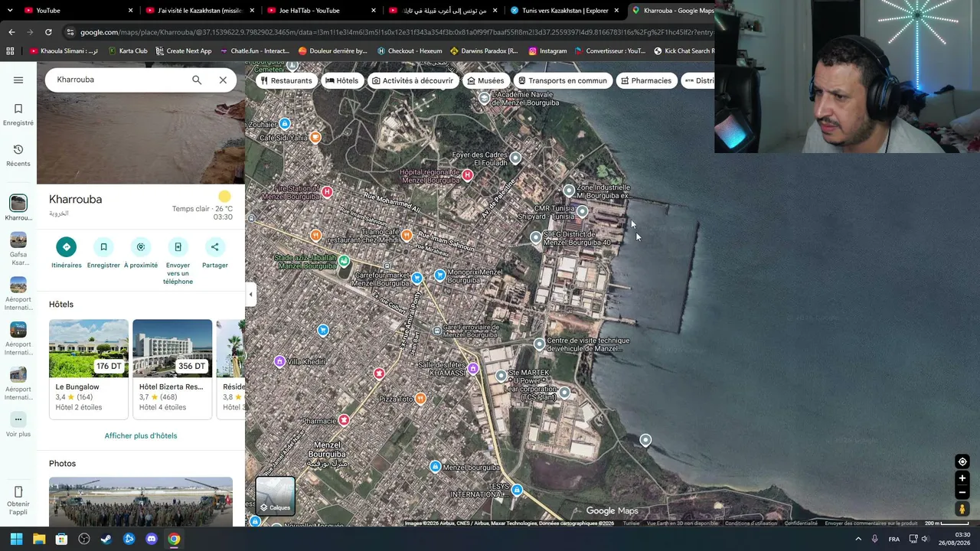980x551 pixels.
Task: Click Envoyer des commentaires sur le produit
Action: coord(871,523)
